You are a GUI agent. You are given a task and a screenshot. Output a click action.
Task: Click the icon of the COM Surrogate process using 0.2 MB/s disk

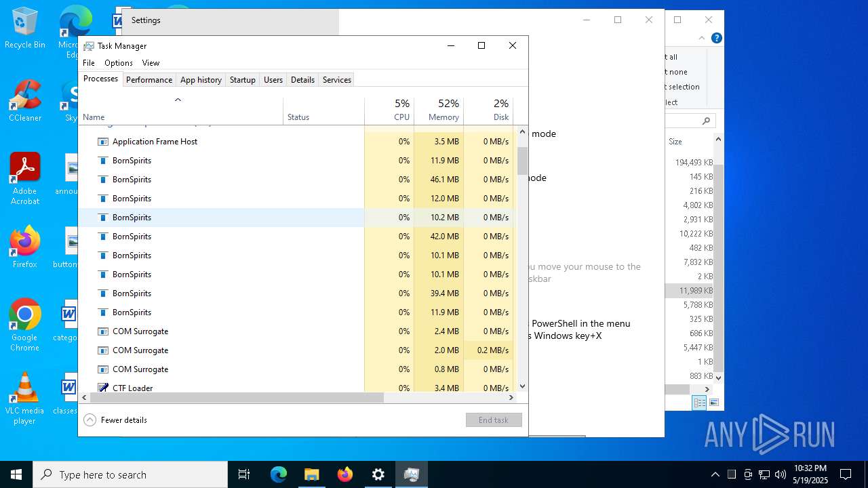click(103, 350)
